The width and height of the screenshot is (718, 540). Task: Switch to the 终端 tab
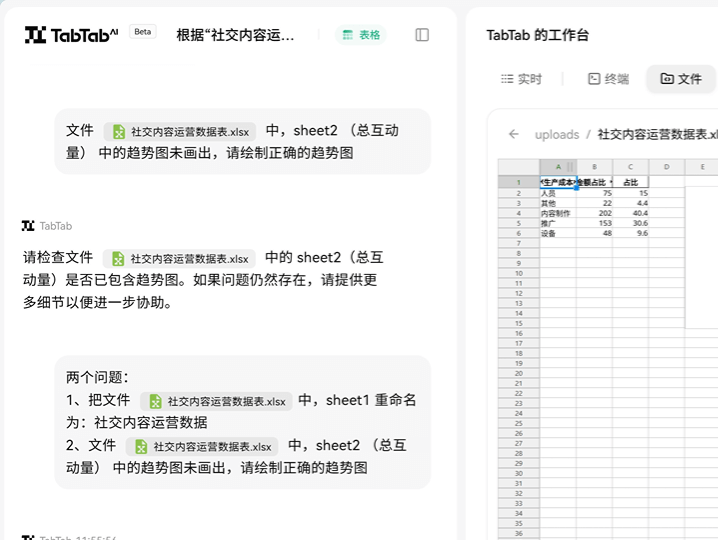608,79
